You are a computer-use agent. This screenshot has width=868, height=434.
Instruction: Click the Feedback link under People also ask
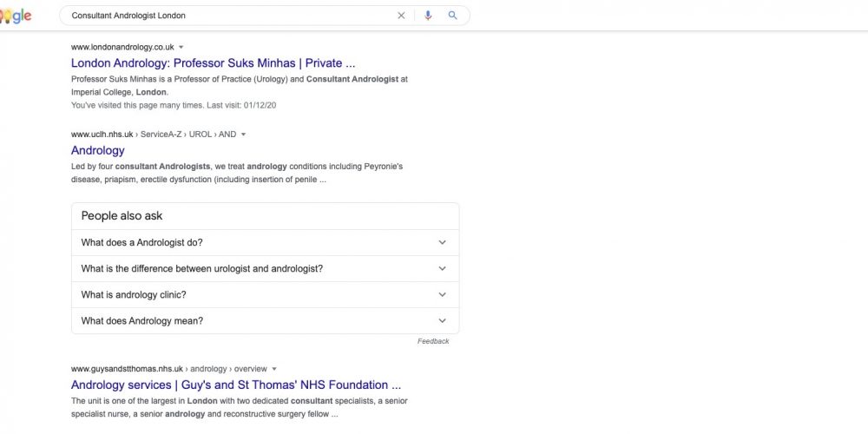pos(433,341)
